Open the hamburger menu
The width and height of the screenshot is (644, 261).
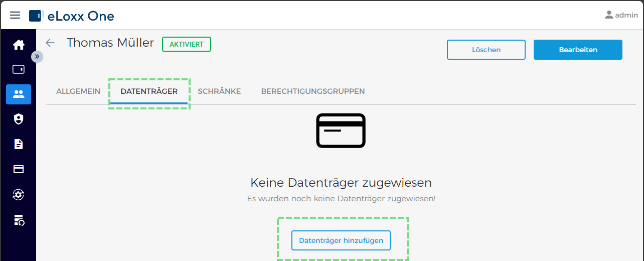pyautogui.click(x=15, y=15)
